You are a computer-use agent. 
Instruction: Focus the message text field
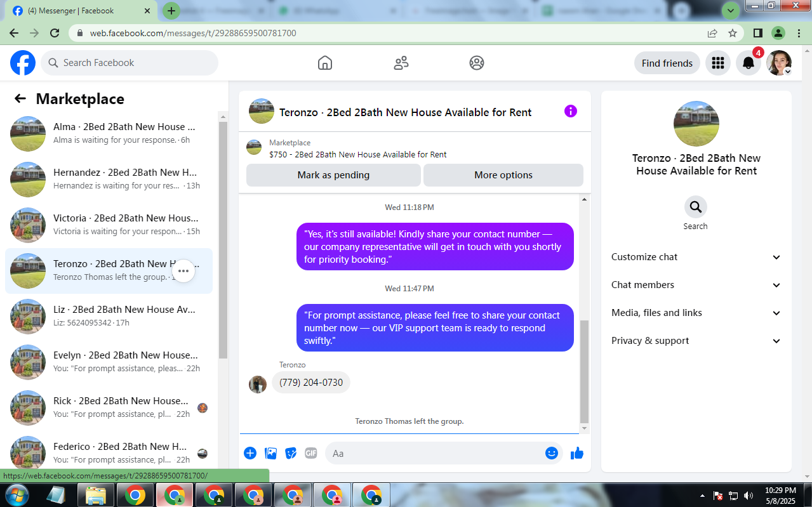coord(444,453)
